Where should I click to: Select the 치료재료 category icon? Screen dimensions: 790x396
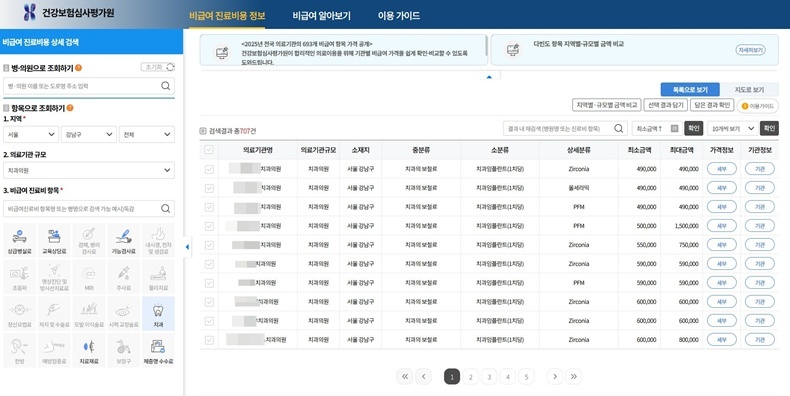click(89, 350)
